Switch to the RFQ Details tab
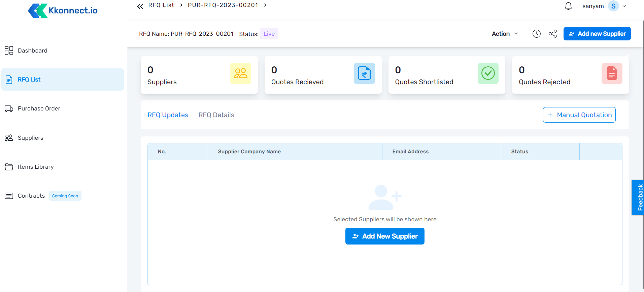Image resolution: width=644 pixels, height=292 pixels. (x=216, y=115)
